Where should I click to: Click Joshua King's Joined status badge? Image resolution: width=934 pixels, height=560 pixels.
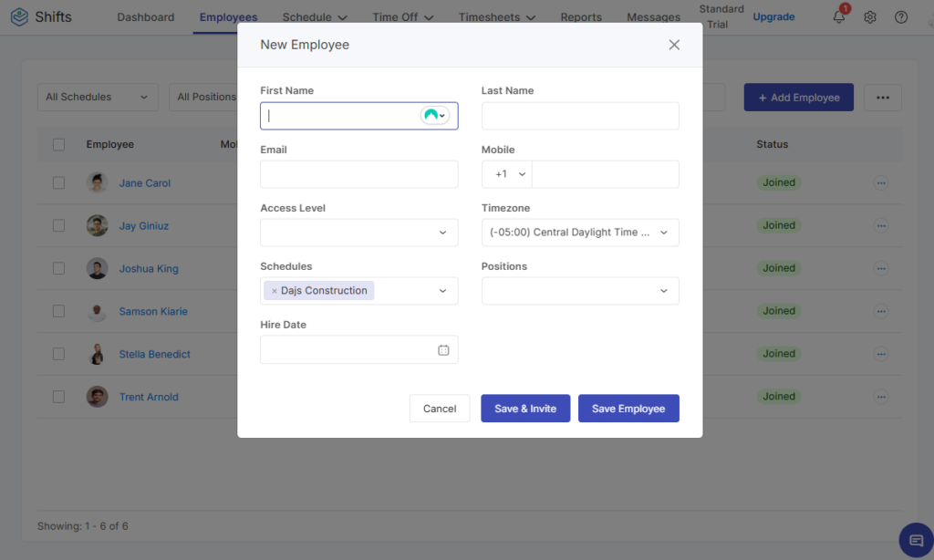click(x=779, y=268)
